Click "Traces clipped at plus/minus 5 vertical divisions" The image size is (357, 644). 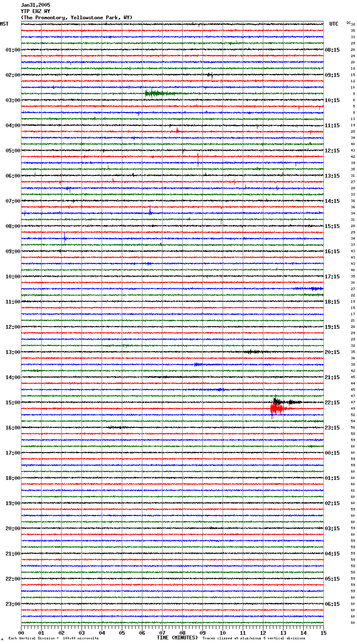(254, 638)
